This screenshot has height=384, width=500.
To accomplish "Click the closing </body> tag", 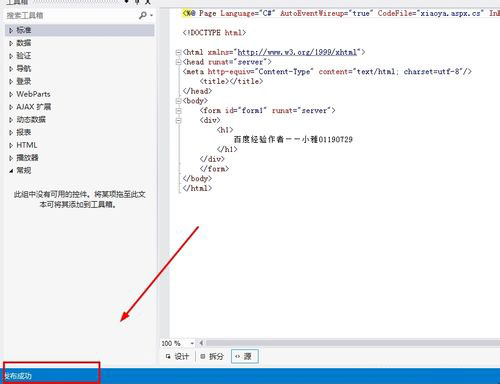I will tap(197, 178).
